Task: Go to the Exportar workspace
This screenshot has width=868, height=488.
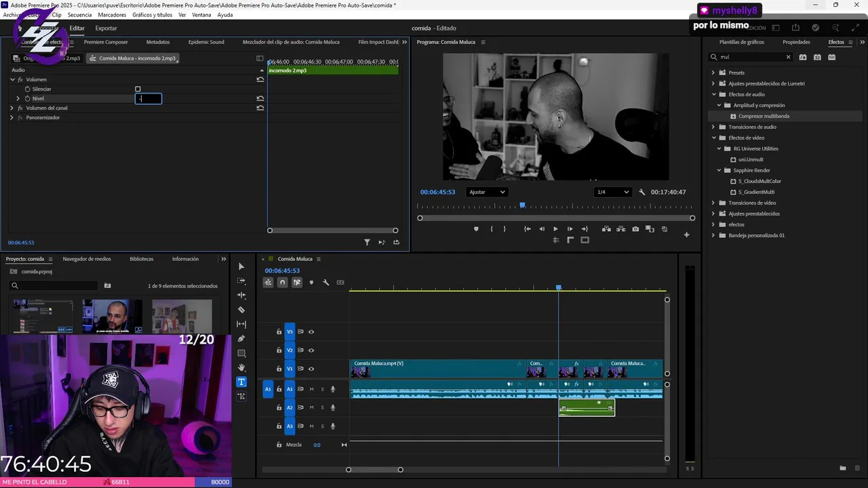Action: click(106, 28)
